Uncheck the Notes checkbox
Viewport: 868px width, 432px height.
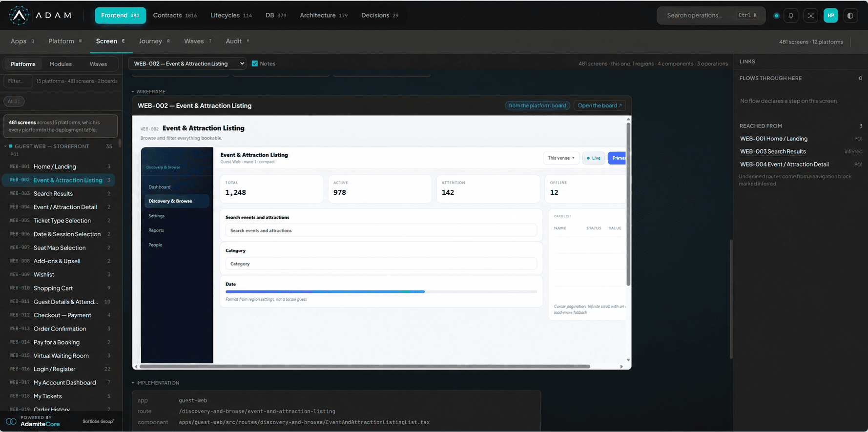click(254, 63)
